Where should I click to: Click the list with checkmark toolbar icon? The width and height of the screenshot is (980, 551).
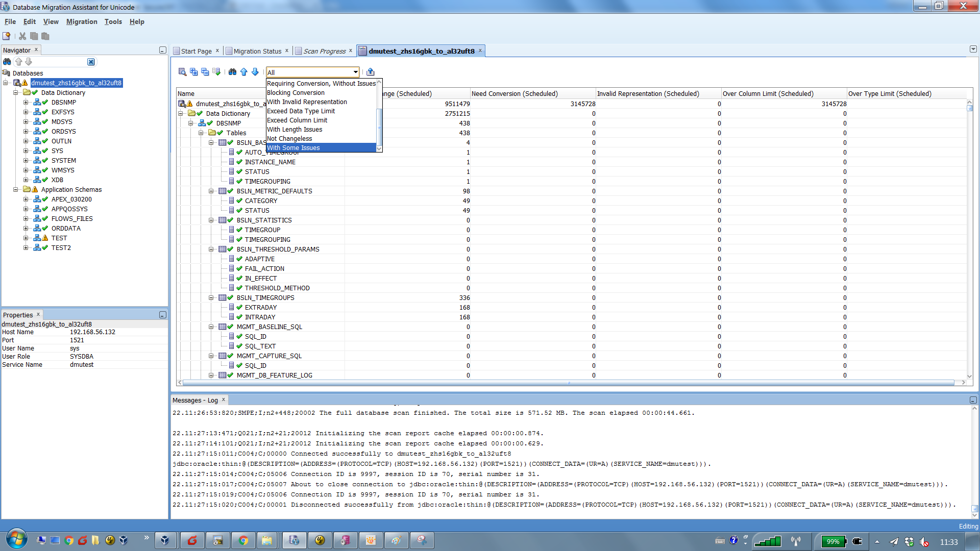(216, 72)
